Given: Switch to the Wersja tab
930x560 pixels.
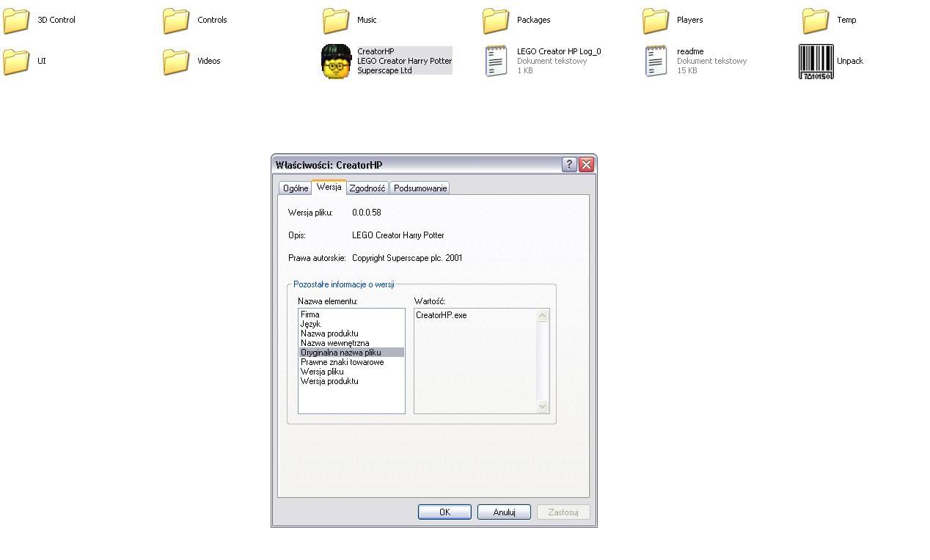Looking at the screenshot, I should (x=329, y=187).
